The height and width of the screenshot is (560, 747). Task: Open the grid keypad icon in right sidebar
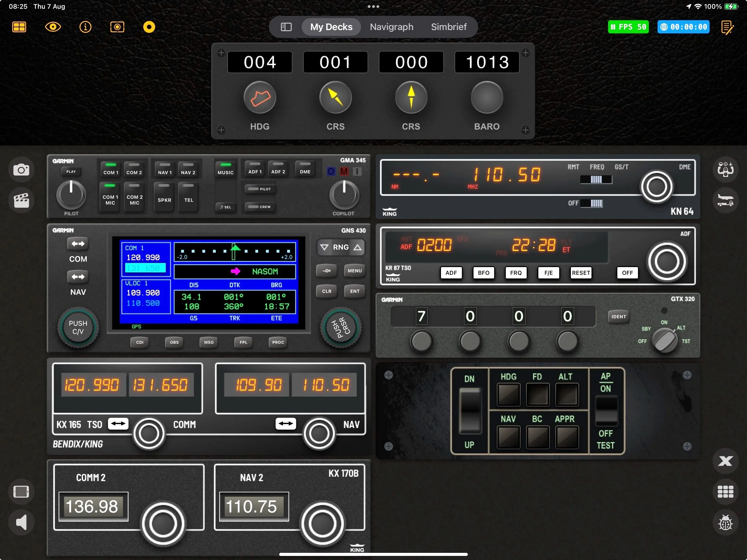click(725, 492)
